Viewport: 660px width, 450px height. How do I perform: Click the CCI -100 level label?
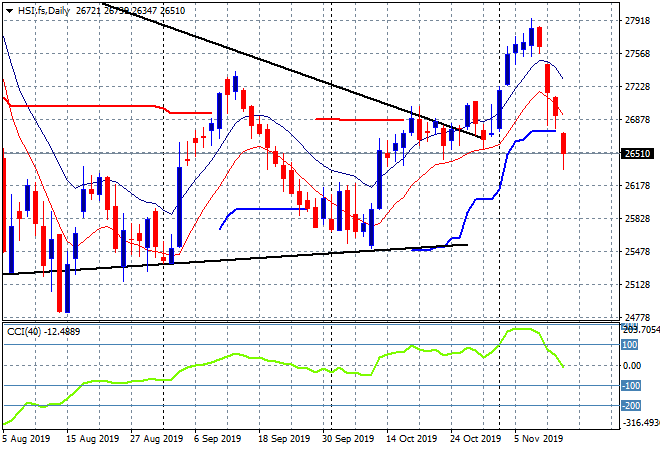click(631, 385)
